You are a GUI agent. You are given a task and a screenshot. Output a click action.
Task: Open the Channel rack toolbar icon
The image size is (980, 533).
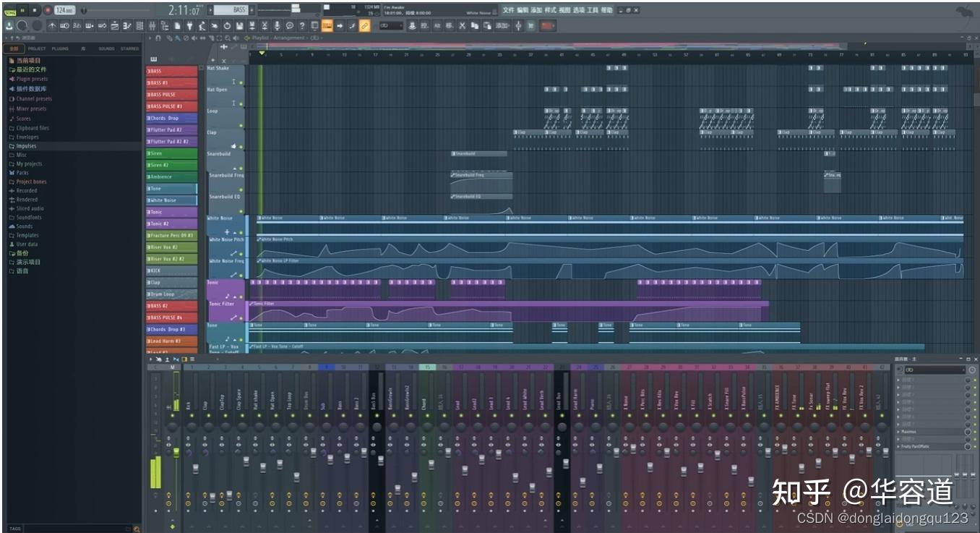click(139, 26)
